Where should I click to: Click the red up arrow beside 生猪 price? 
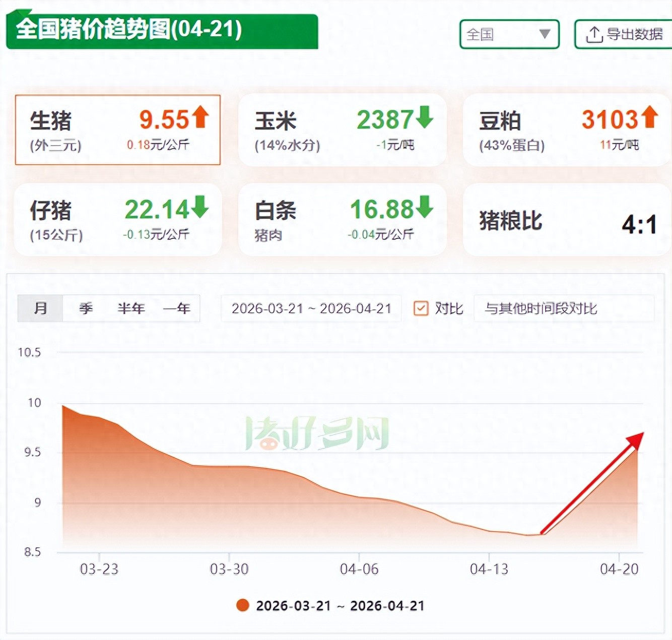pyautogui.click(x=200, y=117)
